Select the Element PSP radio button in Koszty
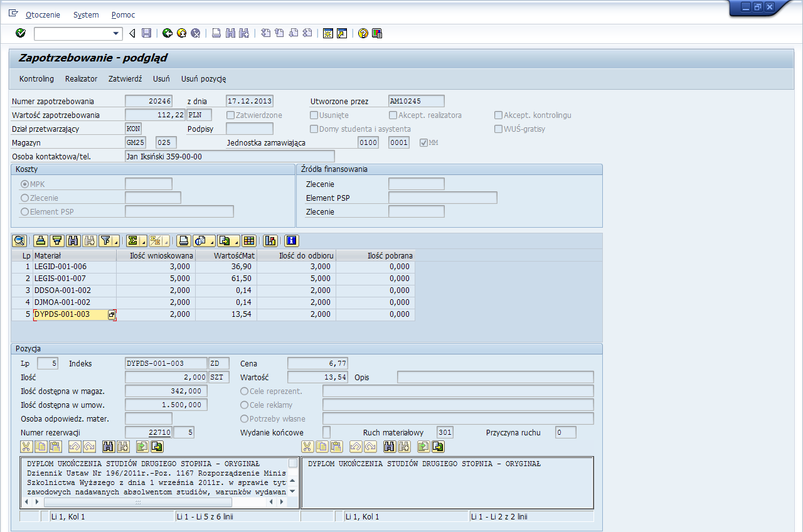Viewport: 803px width, 532px height. tap(25, 211)
